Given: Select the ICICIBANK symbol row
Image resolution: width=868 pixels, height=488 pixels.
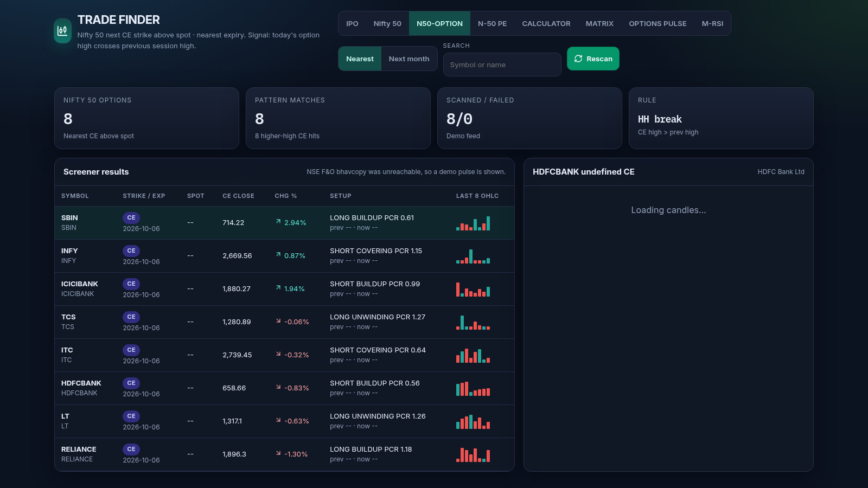Looking at the screenshot, I should (x=284, y=289).
